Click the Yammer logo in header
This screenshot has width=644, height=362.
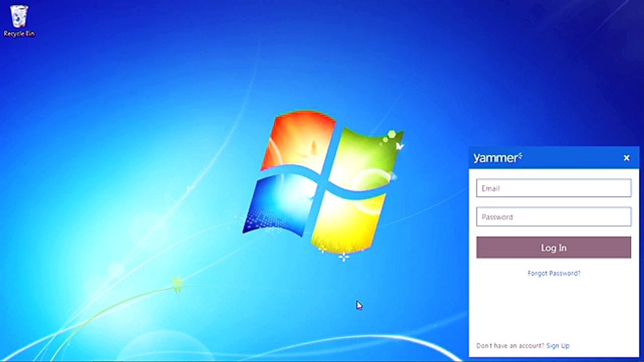[x=498, y=158]
